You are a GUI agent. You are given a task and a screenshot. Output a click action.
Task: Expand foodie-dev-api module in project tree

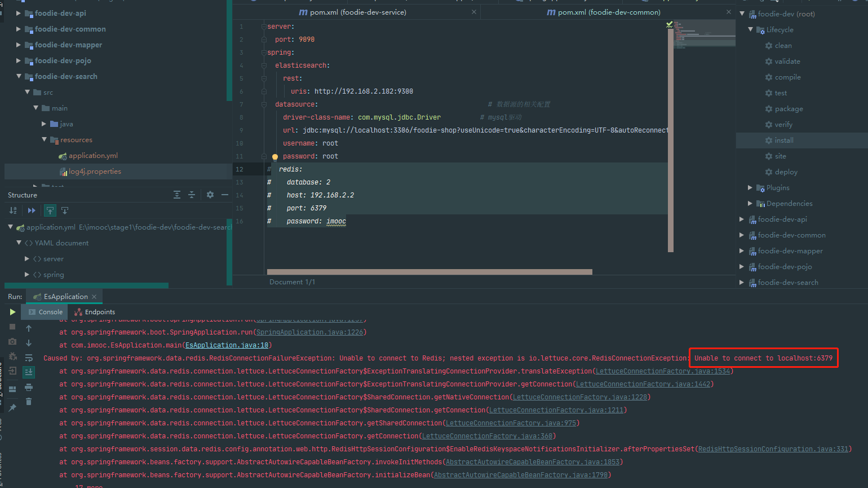point(19,13)
